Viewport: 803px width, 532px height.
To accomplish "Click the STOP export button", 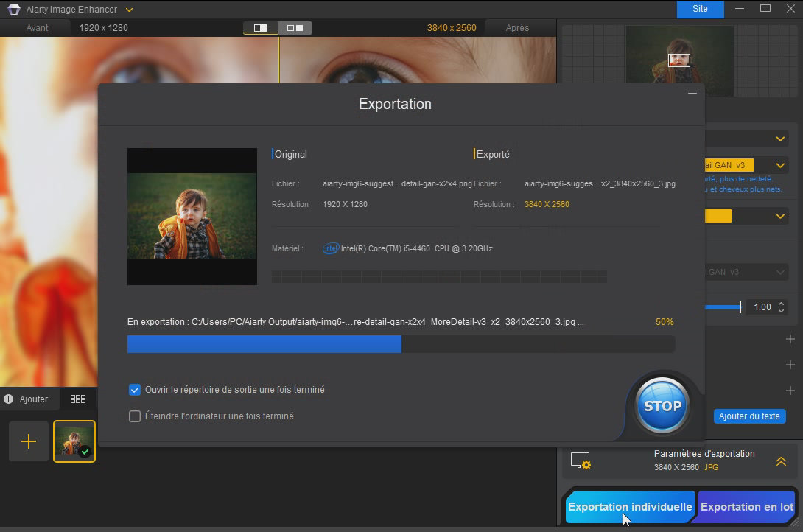I will pos(662,406).
